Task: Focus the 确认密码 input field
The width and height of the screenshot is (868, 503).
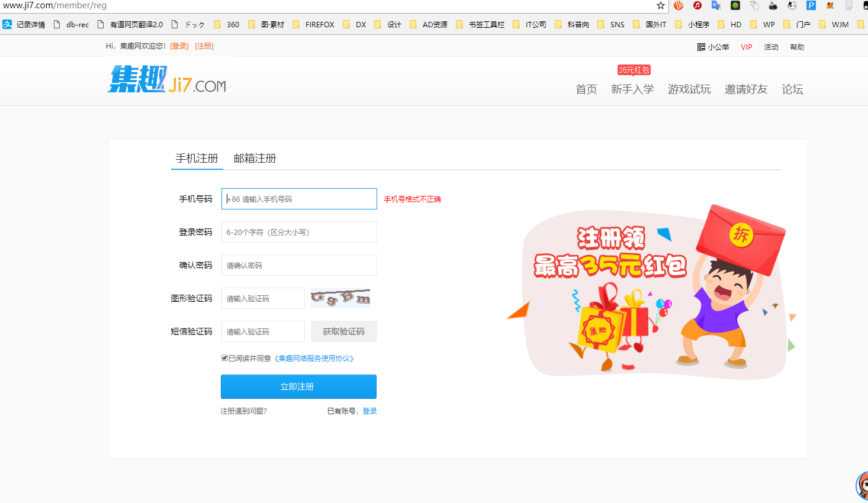Action: [299, 265]
